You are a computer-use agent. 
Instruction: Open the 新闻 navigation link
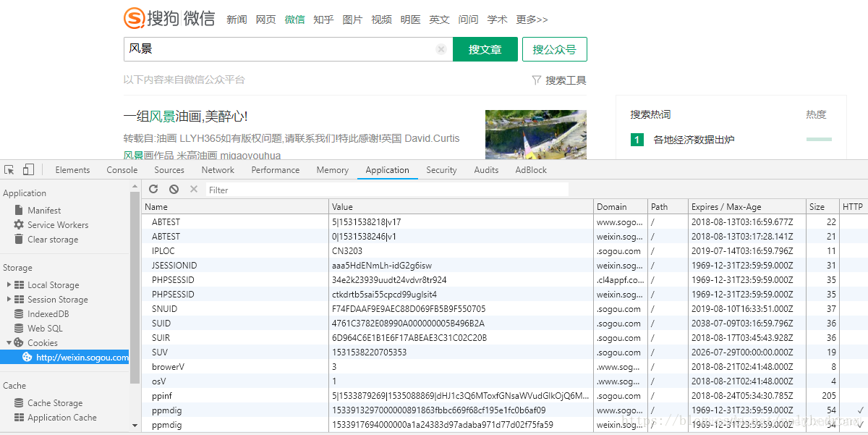[x=237, y=20]
